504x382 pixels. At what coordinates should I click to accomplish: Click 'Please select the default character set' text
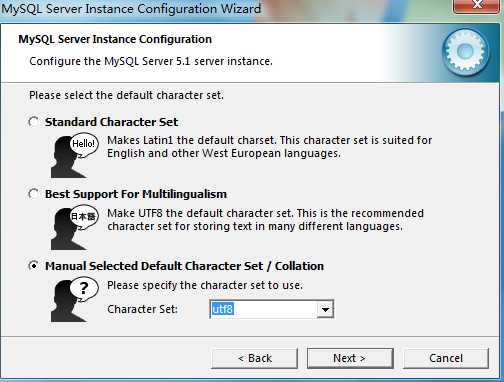click(126, 95)
